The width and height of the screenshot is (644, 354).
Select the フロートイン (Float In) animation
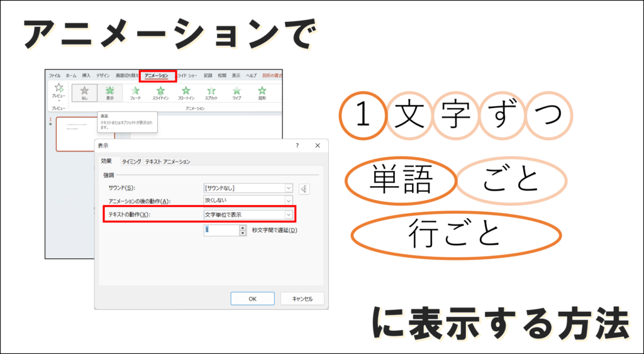pyautogui.click(x=186, y=92)
